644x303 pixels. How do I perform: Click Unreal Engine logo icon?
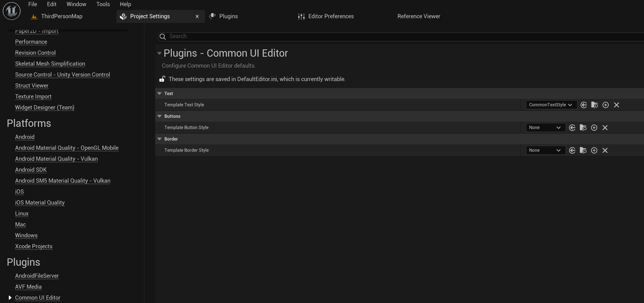[x=11, y=11]
